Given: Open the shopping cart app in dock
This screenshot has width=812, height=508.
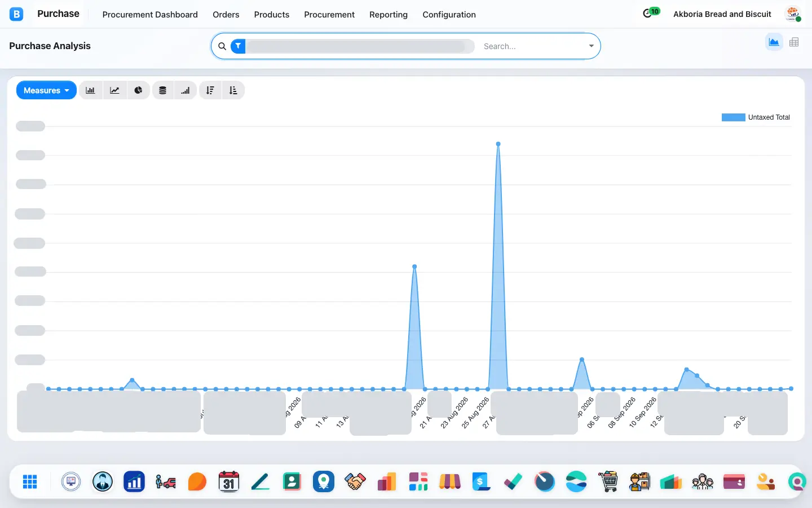Looking at the screenshot, I should click(608, 481).
